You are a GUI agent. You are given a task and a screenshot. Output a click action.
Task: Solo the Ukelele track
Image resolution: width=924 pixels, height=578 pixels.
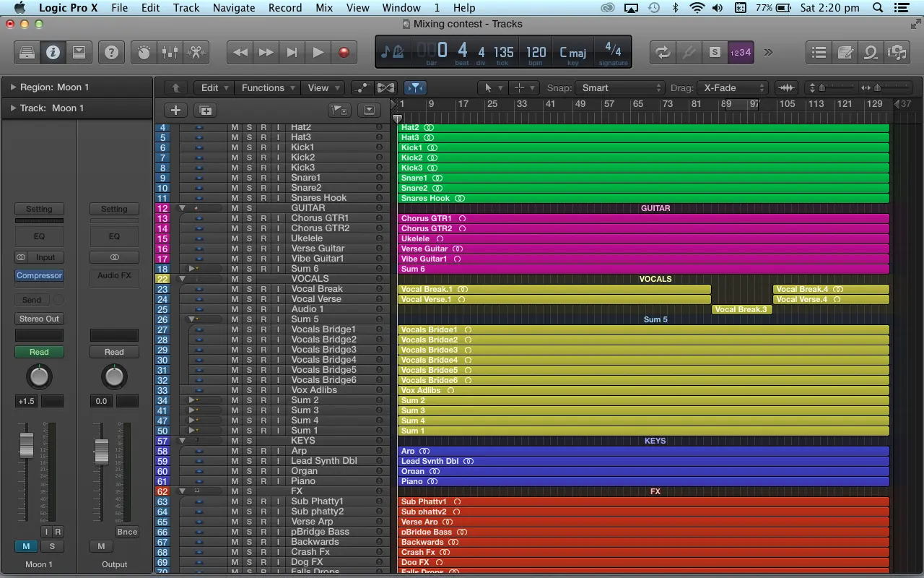[249, 238]
